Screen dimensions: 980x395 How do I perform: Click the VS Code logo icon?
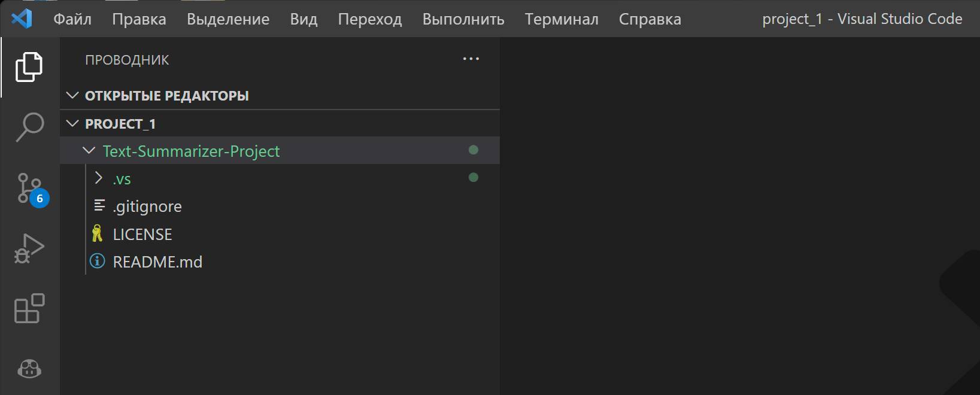22,19
